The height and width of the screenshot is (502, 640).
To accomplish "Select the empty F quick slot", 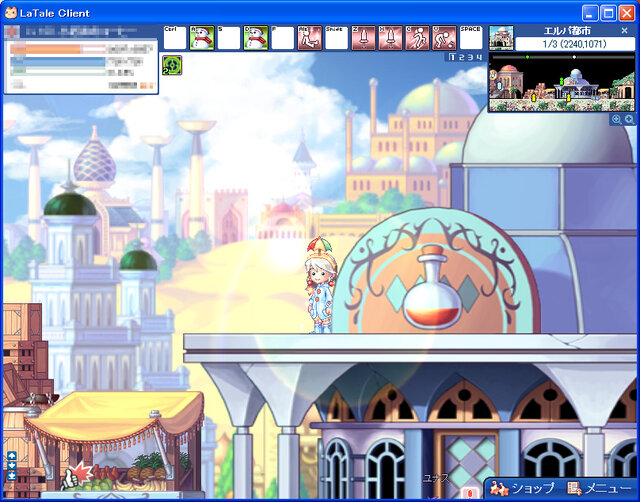I will coord(282,38).
